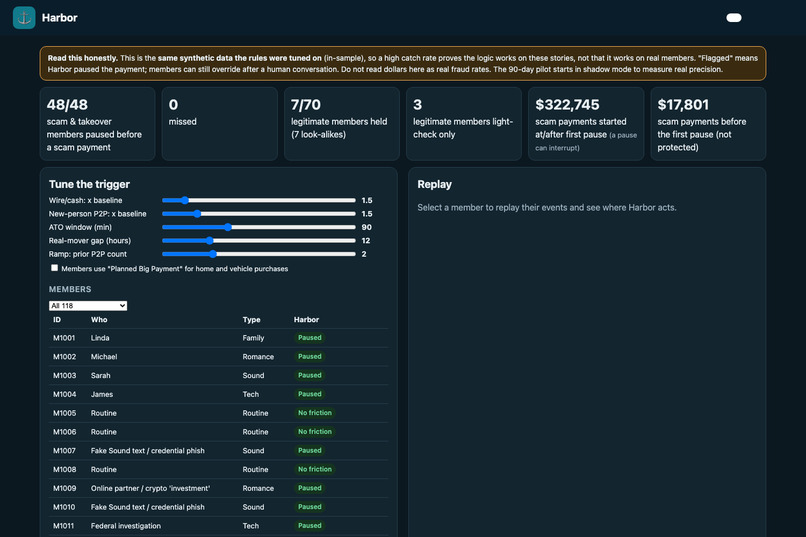This screenshot has width=806, height=537.
Task: Select member row M1002 Michael
Action: click(218, 357)
